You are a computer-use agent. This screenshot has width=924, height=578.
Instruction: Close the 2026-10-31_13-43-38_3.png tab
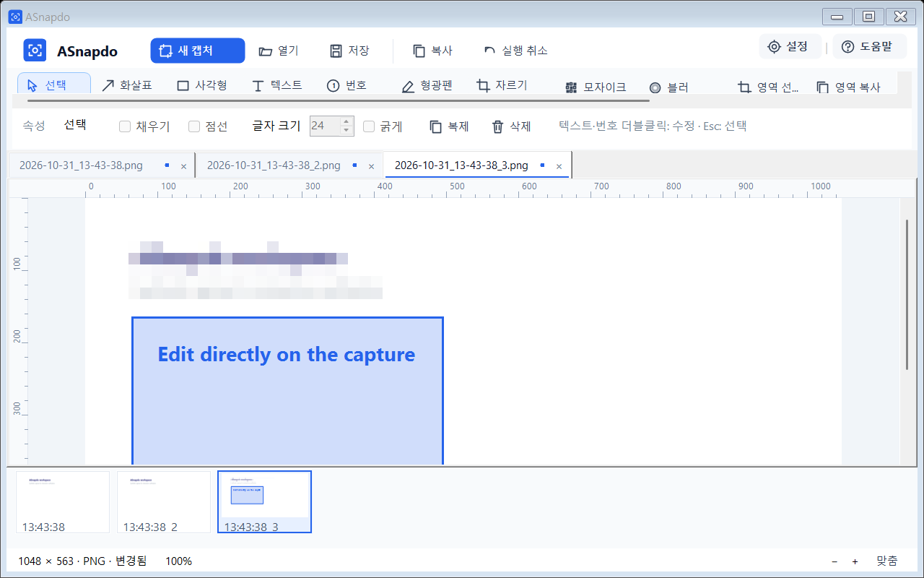tap(559, 166)
